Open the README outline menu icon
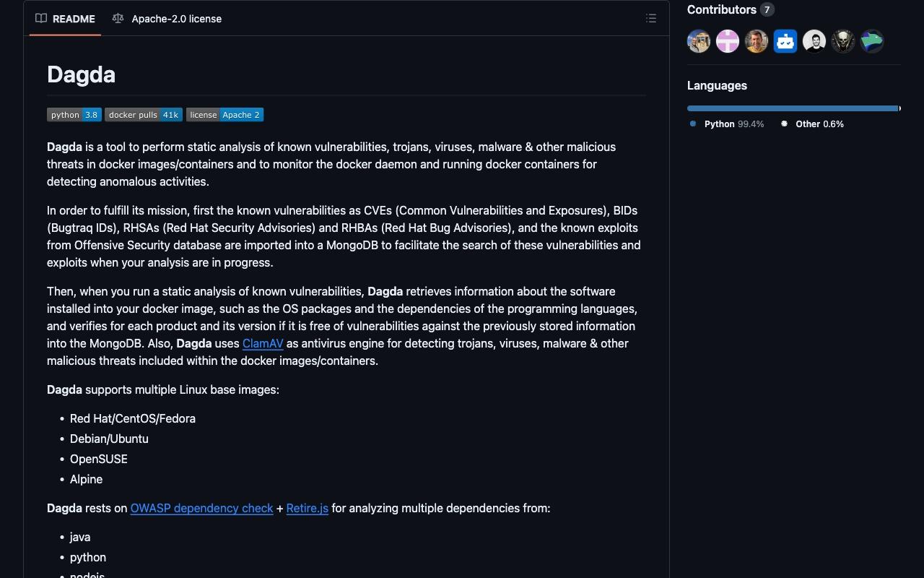 pos(651,19)
